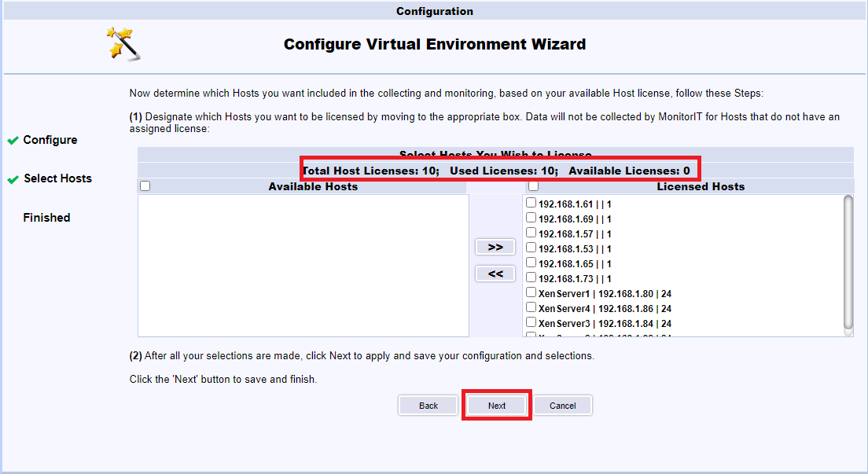
Task: Click the green checkmark beside Configure
Action: tap(13, 141)
